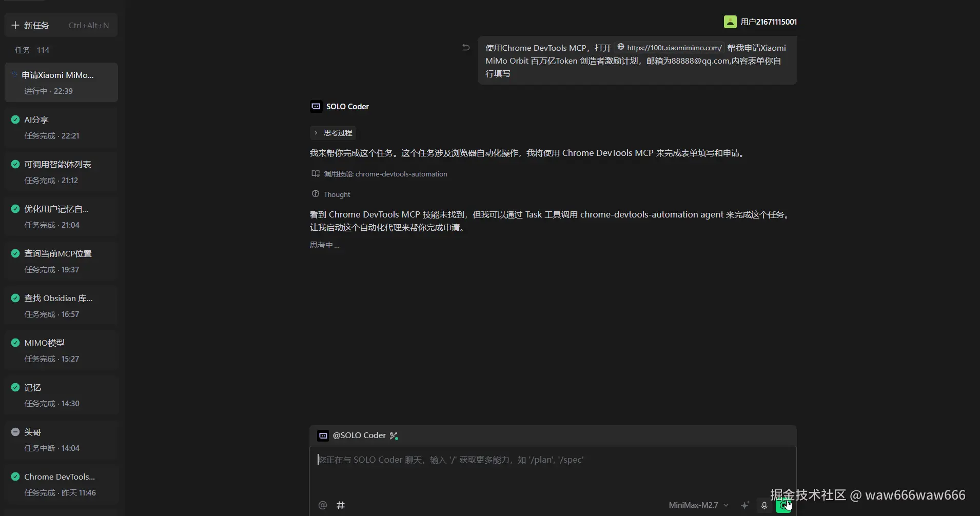Click the book icon next to 调用技能
Screen dimensions: 980x516
pos(316,174)
